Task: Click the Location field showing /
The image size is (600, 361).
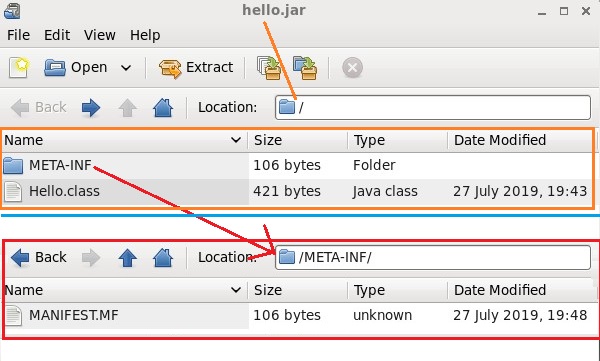Action: tap(433, 108)
